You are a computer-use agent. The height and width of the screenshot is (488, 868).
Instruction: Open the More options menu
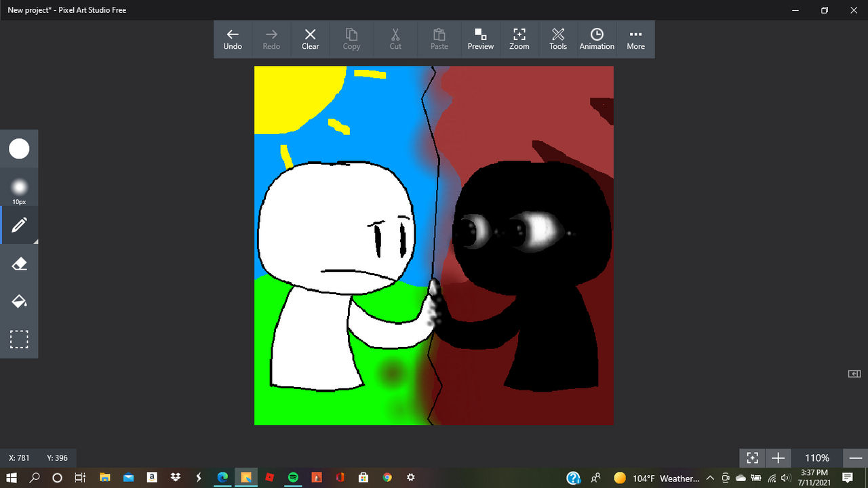(635, 39)
